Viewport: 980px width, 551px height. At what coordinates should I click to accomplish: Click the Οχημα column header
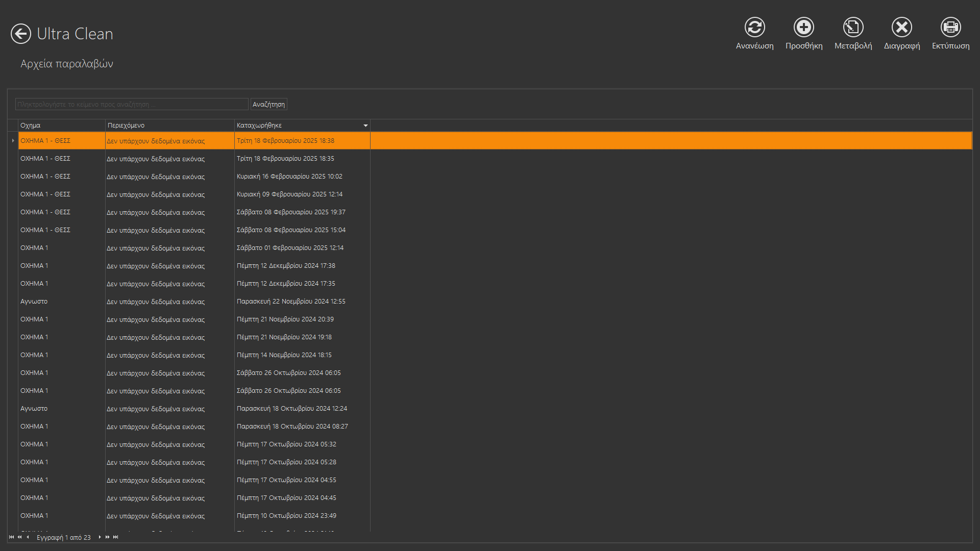click(x=61, y=126)
